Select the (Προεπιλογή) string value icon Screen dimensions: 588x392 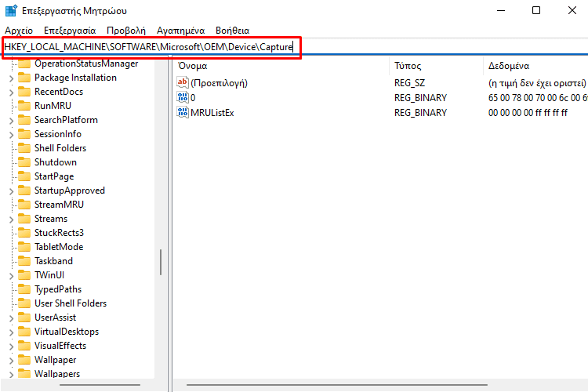[183, 82]
